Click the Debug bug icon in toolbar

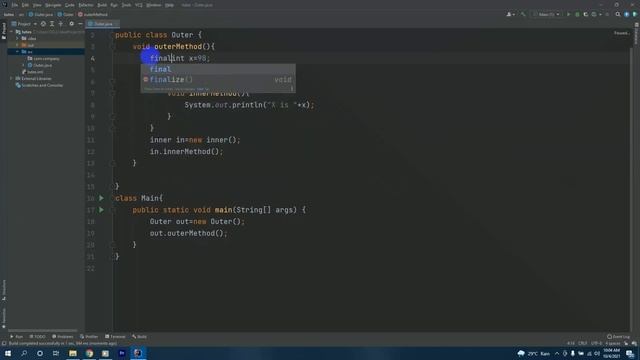577,14
